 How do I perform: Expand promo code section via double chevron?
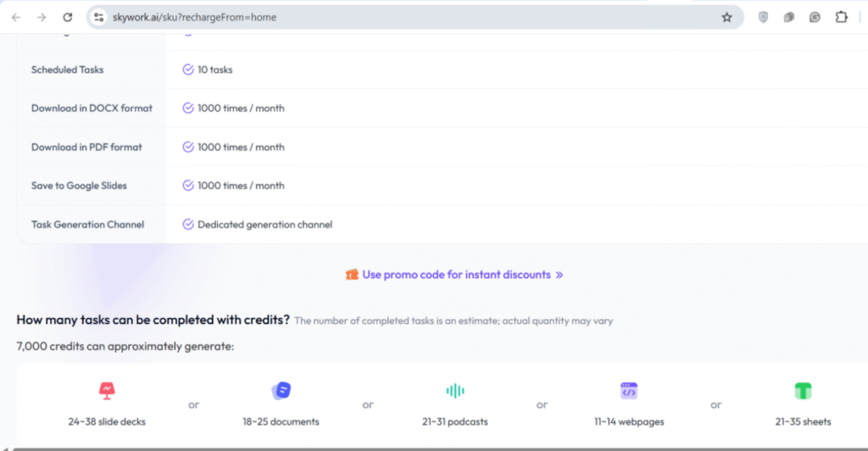tap(559, 275)
